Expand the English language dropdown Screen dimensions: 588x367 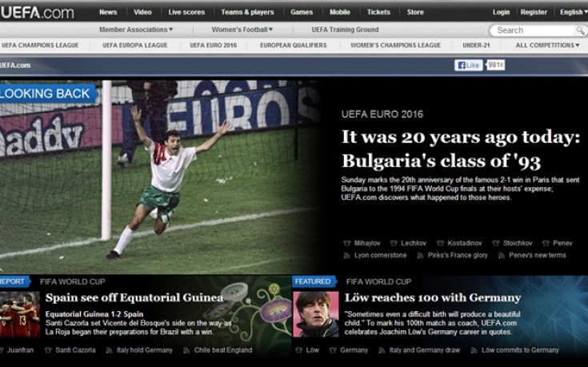pos(574,12)
